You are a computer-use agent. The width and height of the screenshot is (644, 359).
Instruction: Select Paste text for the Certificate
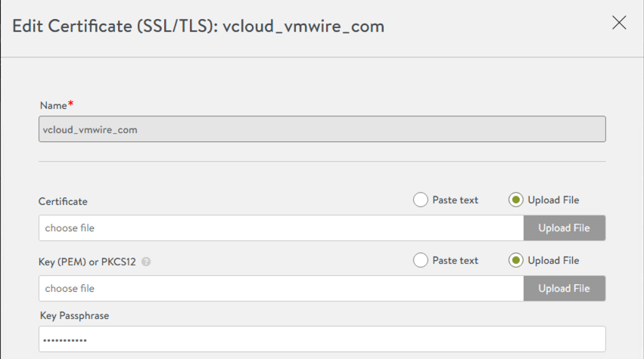(421, 200)
